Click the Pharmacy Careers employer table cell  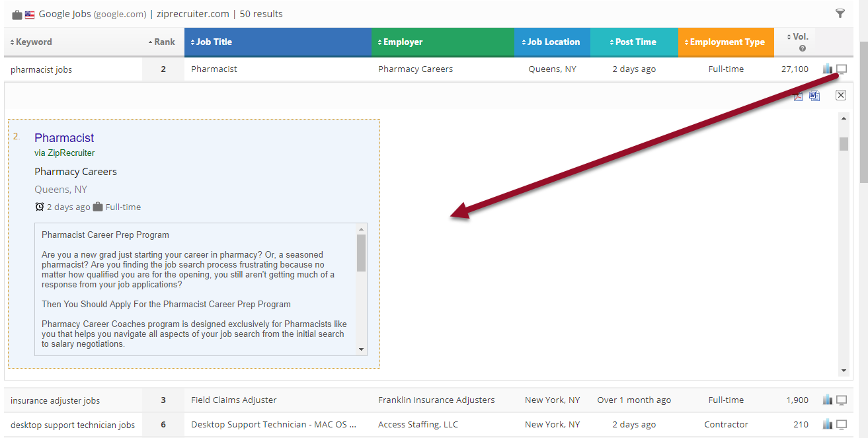pos(415,69)
